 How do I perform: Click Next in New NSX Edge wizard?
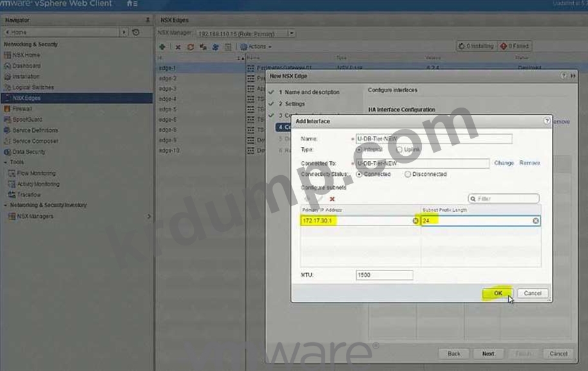point(488,354)
